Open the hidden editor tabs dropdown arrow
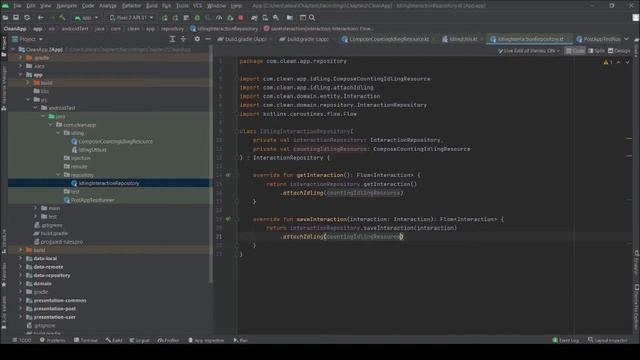Image resolution: width=640 pixels, height=360 pixels. click(627, 39)
